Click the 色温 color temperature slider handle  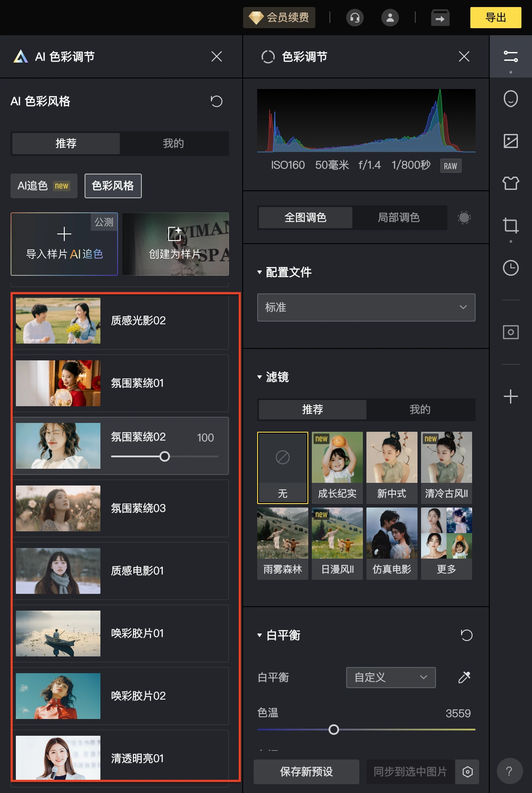coord(334,730)
